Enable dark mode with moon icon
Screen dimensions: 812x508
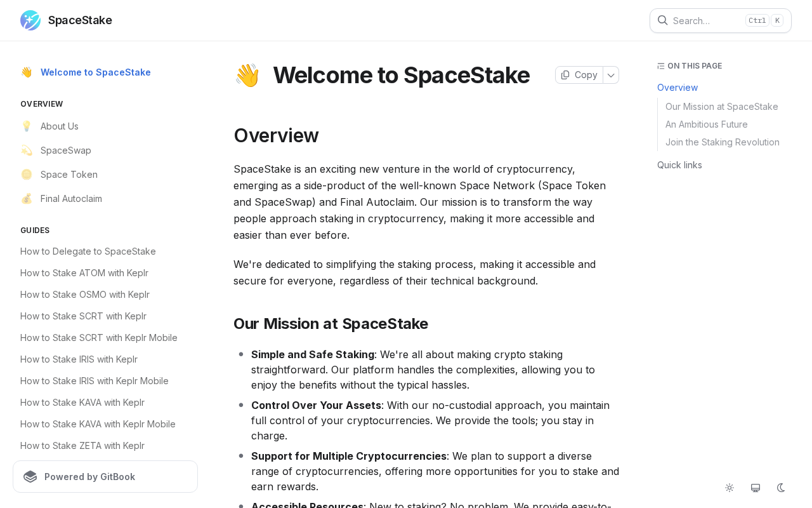tap(781, 488)
